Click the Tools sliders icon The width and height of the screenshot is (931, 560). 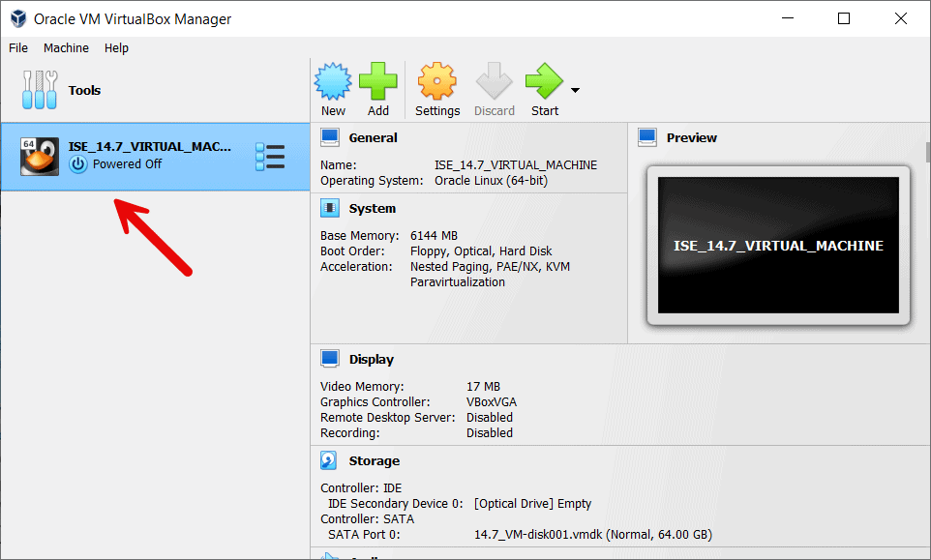(39, 89)
